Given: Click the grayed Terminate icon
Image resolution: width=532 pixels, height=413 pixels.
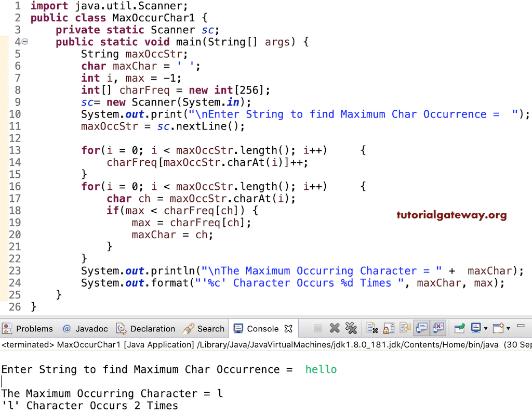Looking at the screenshot, I should coord(317,328).
